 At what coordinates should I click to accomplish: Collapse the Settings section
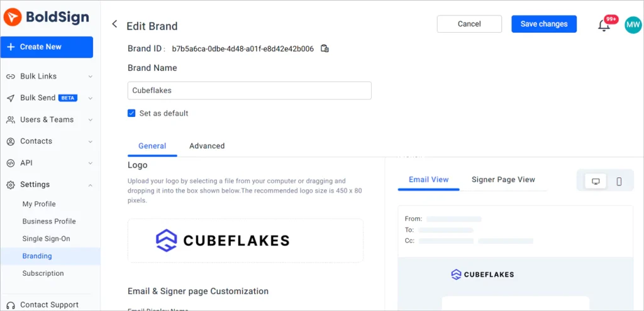click(50, 185)
